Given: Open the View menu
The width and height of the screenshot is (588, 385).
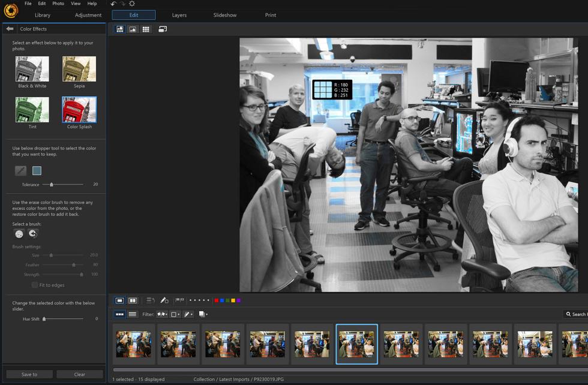Looking at the screenshot, I should tap(76, 4).
